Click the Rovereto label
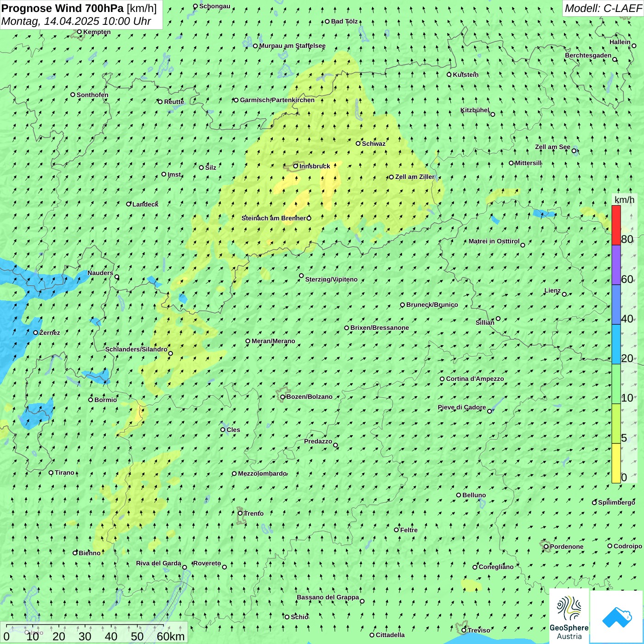The height and width of the screenshot is (644, 644). click(x=207, y=563)
